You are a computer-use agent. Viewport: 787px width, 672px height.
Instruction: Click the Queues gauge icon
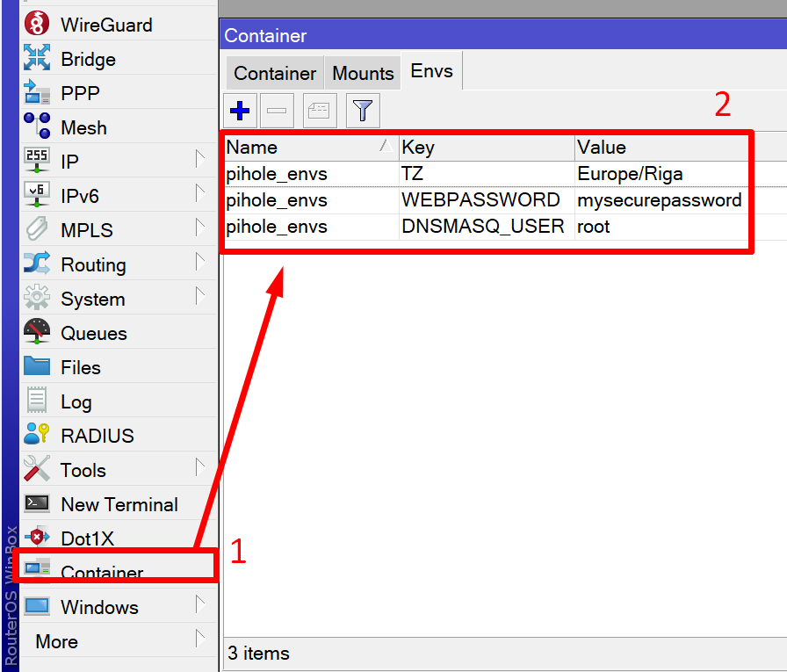pyautogui.click(x=37, y=332)
